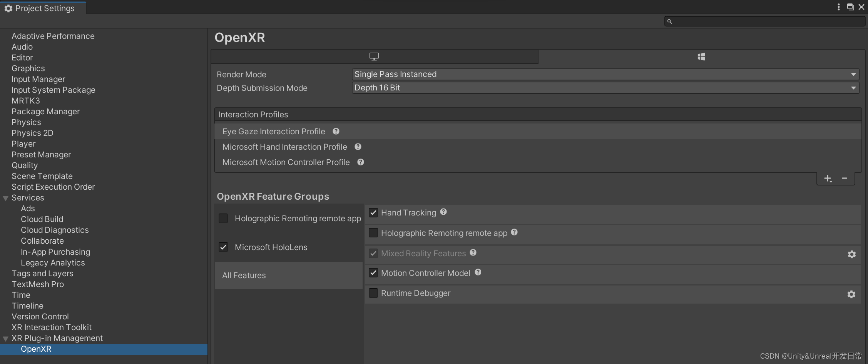Image resolution: width=868 pixels, height=364 pixels.
Task: Click in the settings search field
Action: pos(764,22)
